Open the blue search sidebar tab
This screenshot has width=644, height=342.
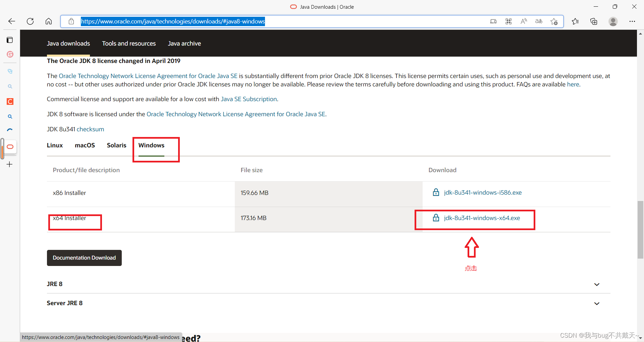(10, 117)
